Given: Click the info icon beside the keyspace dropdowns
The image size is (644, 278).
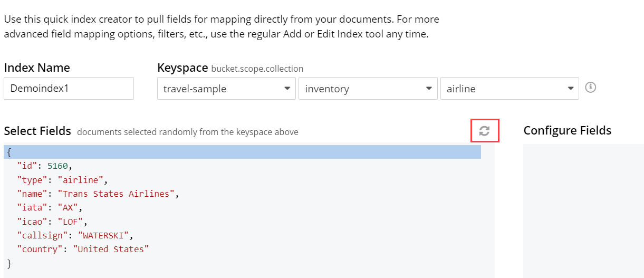Looking at the screenshot, I should [591, 88].
